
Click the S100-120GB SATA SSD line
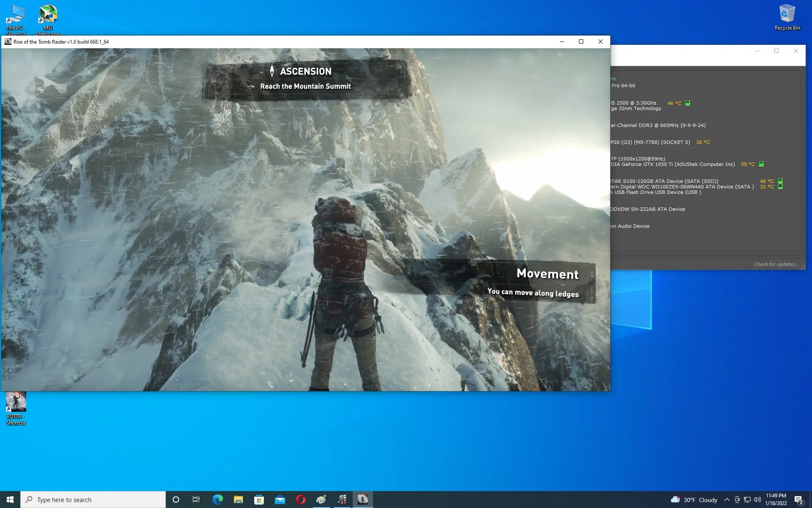coord(664,181)
